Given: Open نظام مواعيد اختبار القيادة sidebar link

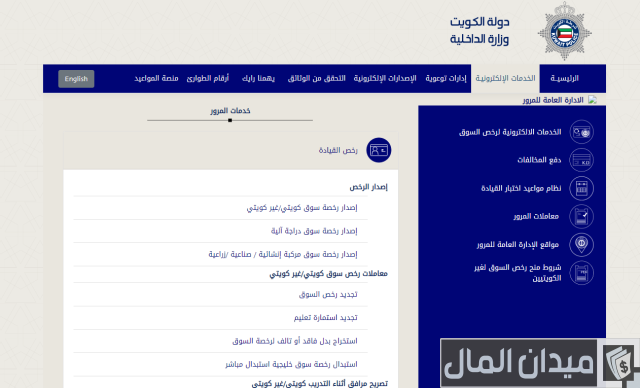Looking at the screenshot, I should [x=521, y=188].
